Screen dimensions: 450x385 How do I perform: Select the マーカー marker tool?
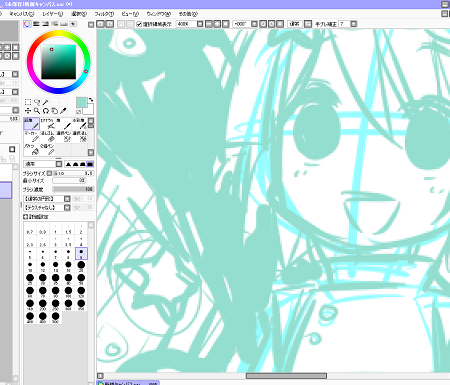32,136
